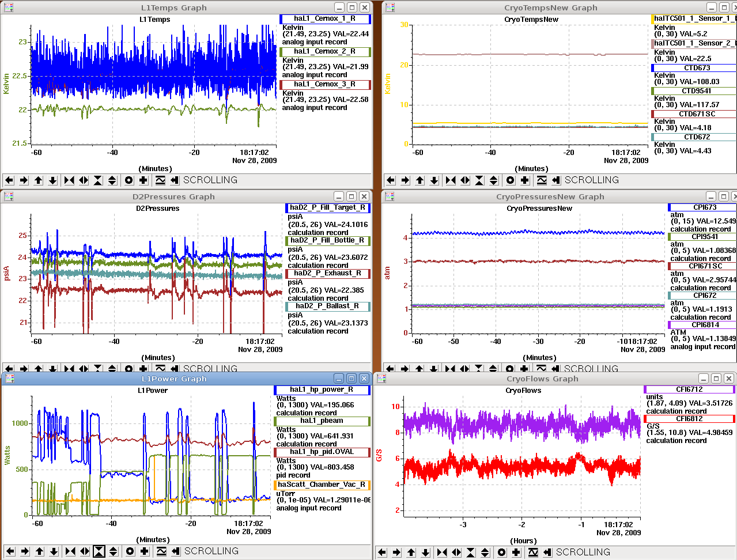Pan up arrow in CryoFlows Graph toolbar
The image size is (737, 560).
coord(411,553)
